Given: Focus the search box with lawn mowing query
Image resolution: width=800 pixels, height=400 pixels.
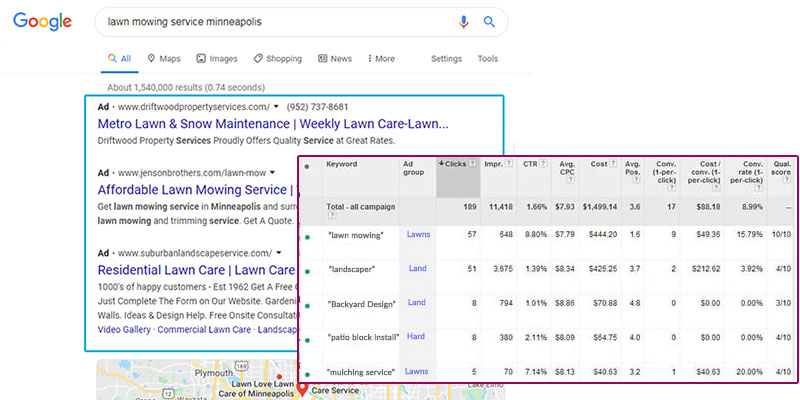Looking at the screenshot, I should (301, 22).
